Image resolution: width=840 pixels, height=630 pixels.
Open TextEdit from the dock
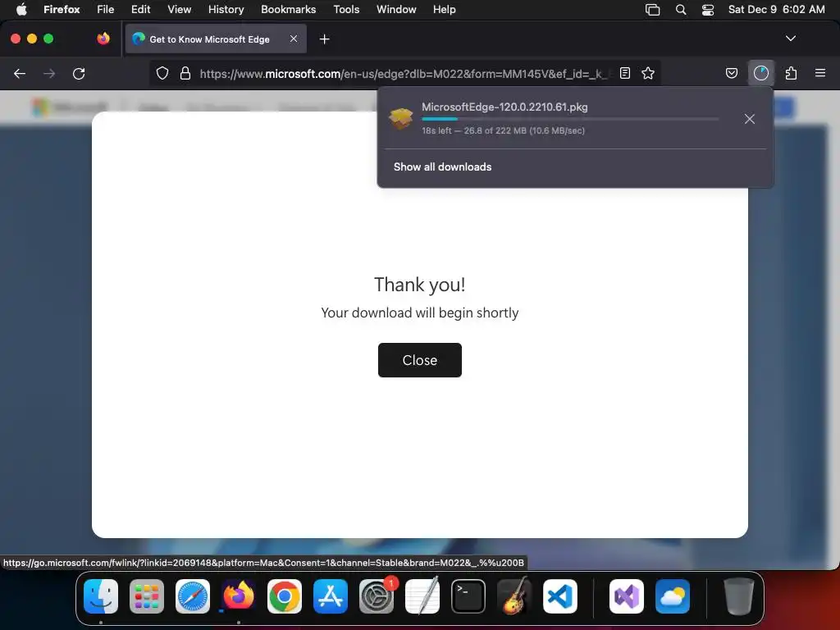click(422, 596)
